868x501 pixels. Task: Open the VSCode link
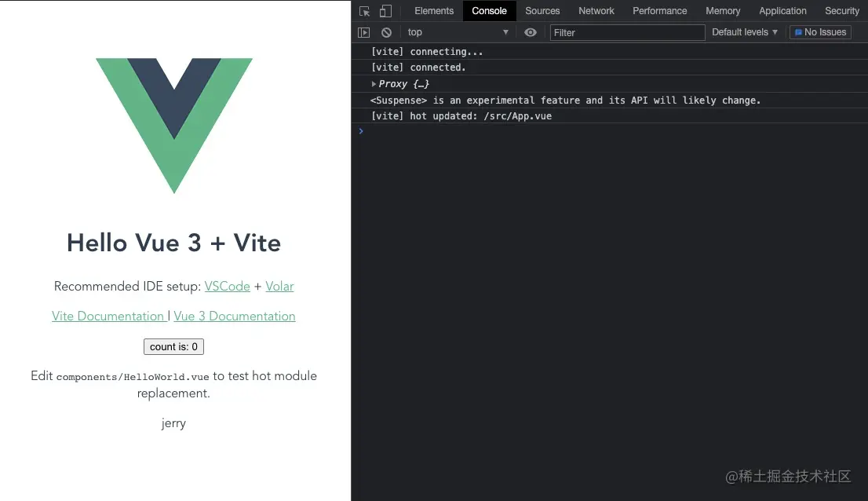pos(227,286)
